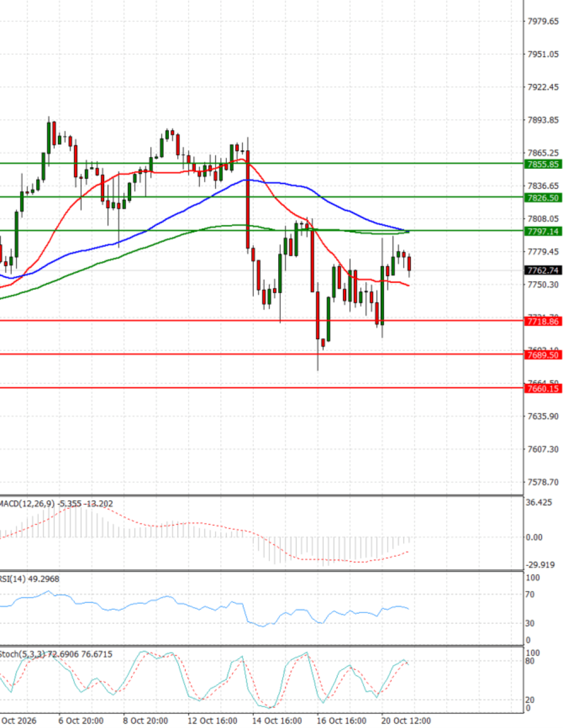Select the -29.919 MACD scale value

[540, 565]
